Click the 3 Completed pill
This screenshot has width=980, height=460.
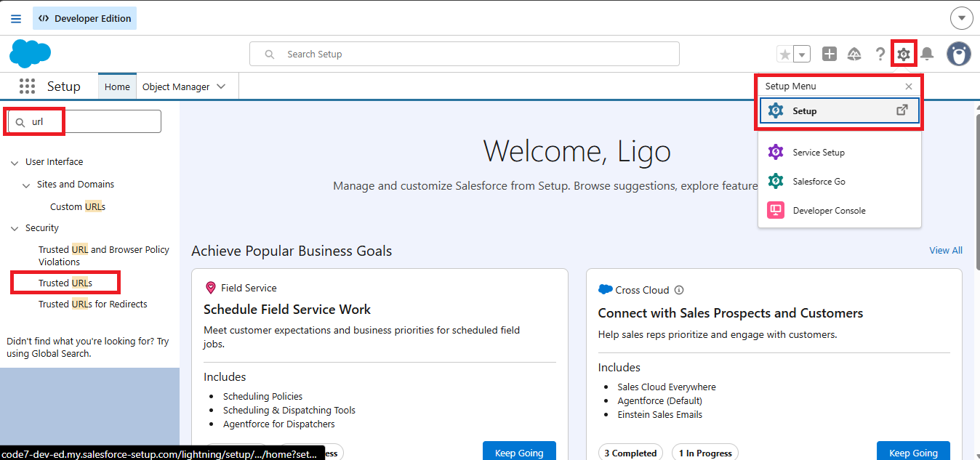[630, 452]
